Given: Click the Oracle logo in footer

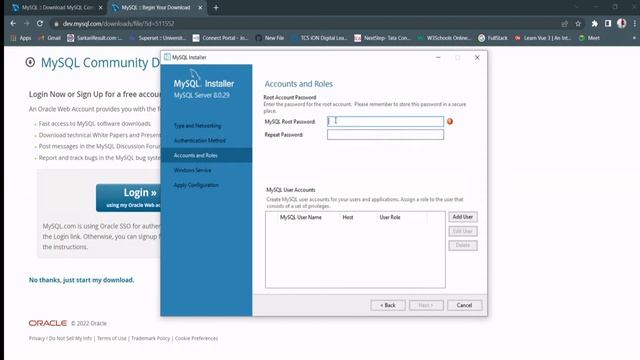Looking at the screenshot, I should (48, 323).
